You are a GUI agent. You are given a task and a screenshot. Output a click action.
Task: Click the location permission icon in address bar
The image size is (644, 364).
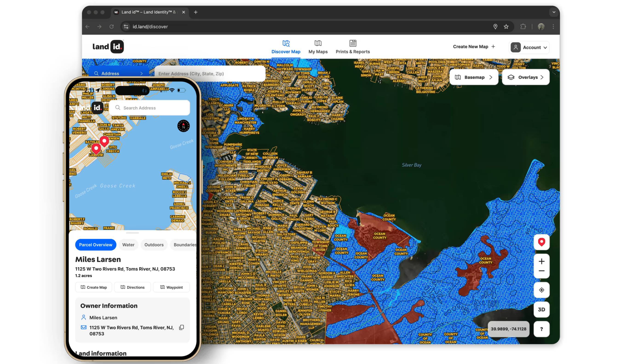tap(495, 26)
